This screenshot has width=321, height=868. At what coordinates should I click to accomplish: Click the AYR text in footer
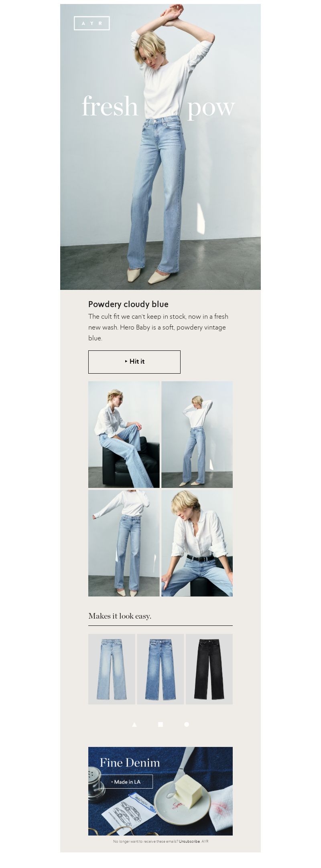click(205, 841)
